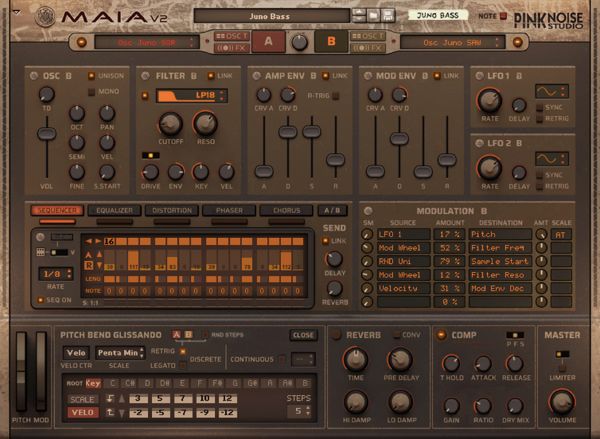Image resolution: width=600 pixels, height=439 pixels.
Task: Click the MOD ENV release (R) slider handle
Action: (447, 160)
